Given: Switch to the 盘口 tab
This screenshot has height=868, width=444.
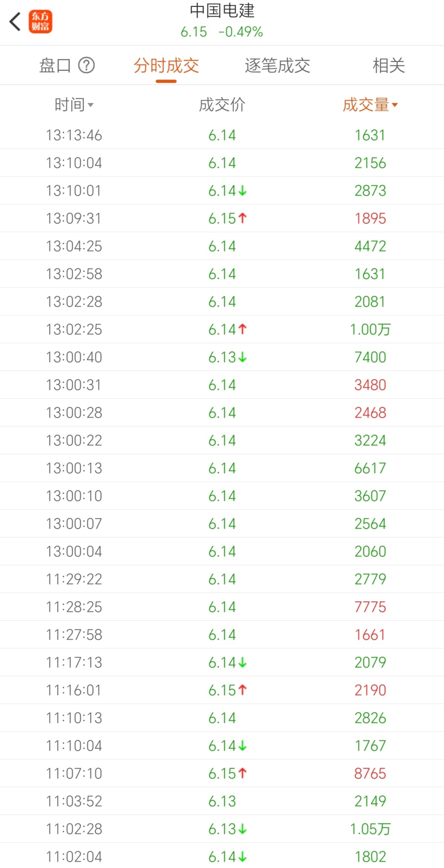Looking at the screenshot, I should pos(55,66).
